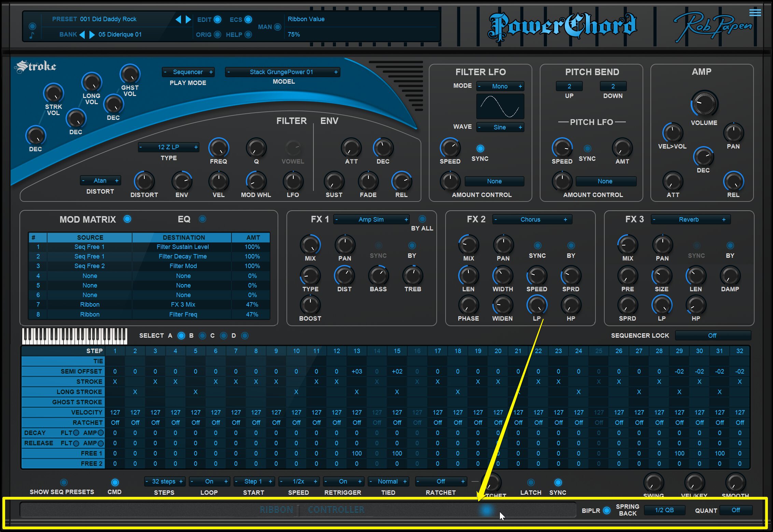Click the music note icon near preset
The width and height of the screenshot is (773, 532).
[x=32, y=35]
